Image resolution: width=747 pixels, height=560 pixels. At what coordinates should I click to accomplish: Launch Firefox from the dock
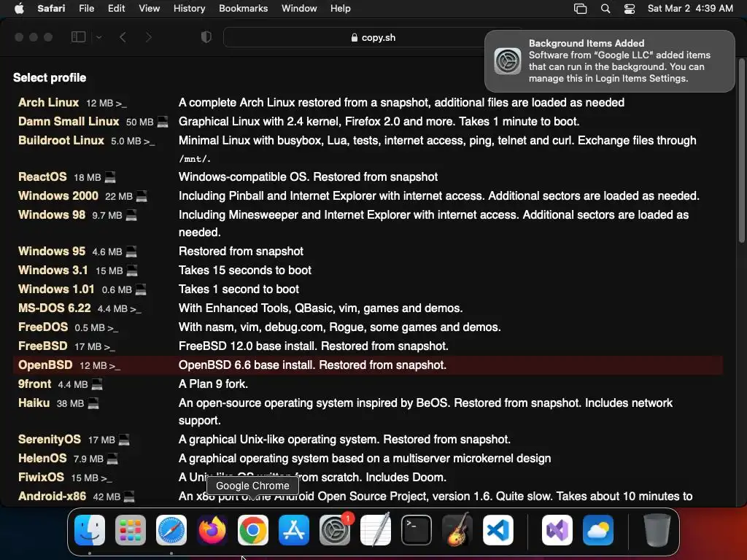pos(212,530)
